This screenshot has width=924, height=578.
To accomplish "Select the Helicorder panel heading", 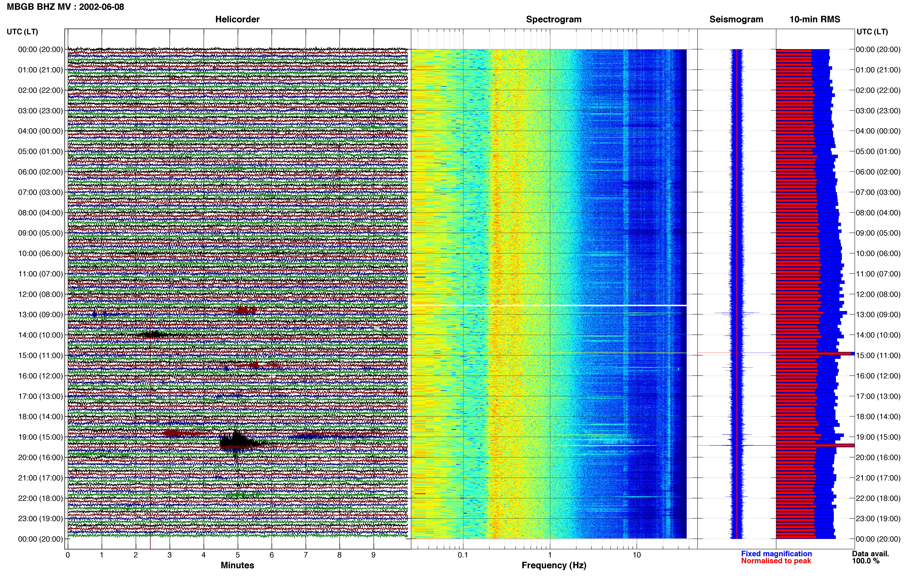I will click(237, 19).
